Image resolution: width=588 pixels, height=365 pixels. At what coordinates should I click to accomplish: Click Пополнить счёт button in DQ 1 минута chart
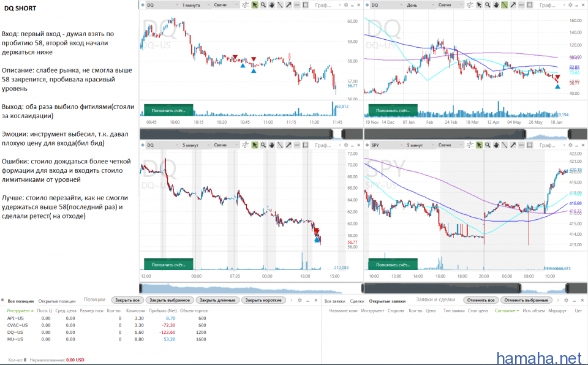point(168,110)
